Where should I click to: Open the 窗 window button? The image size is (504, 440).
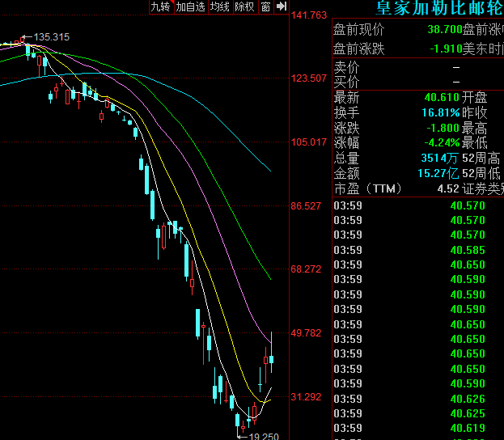click(266, 6)
